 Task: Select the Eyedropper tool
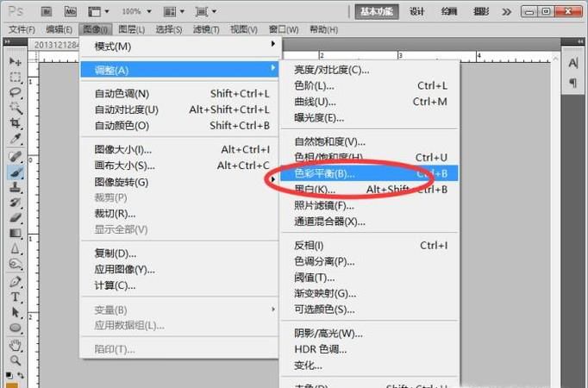15,139
